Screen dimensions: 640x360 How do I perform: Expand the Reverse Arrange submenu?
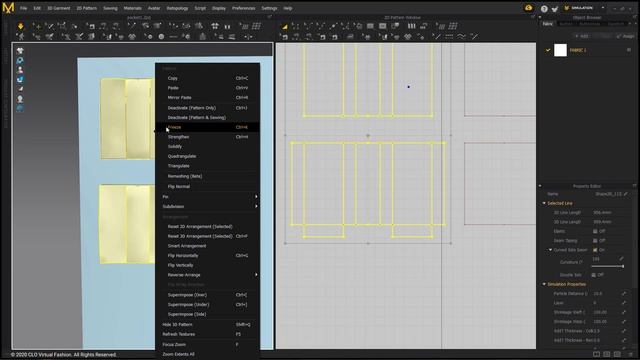click(x=208, y=275)
